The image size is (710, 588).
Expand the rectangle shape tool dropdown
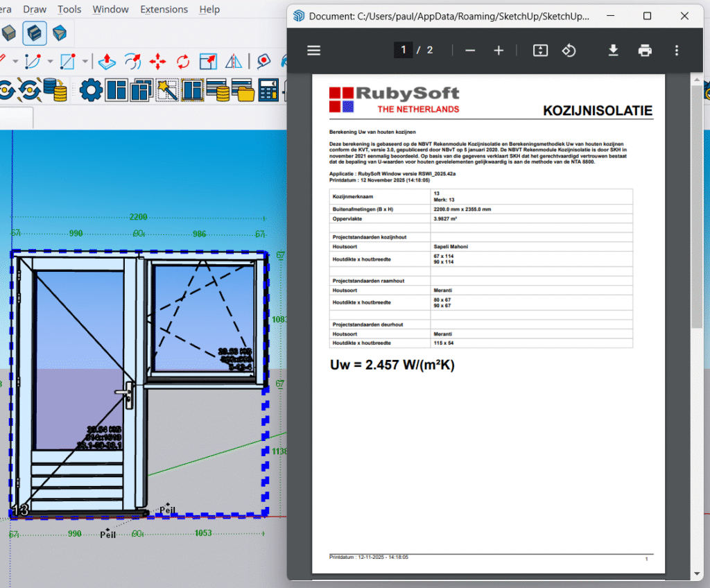[x=85, y=62]
